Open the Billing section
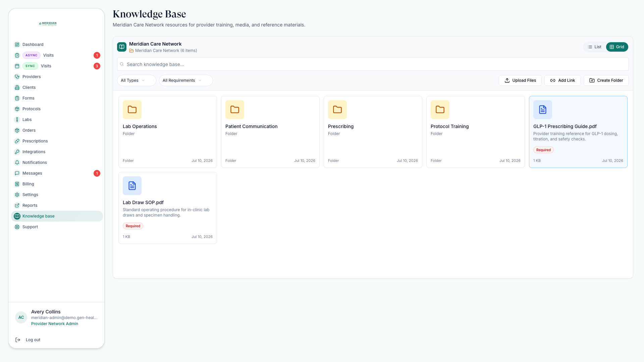The height and width of the screenshot is (362, 644). pyautogui.click(x=57, y=184)
